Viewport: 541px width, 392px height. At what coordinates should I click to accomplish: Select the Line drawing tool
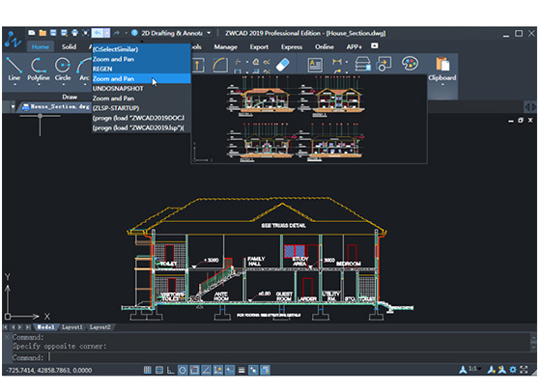(x=14, y=70)
